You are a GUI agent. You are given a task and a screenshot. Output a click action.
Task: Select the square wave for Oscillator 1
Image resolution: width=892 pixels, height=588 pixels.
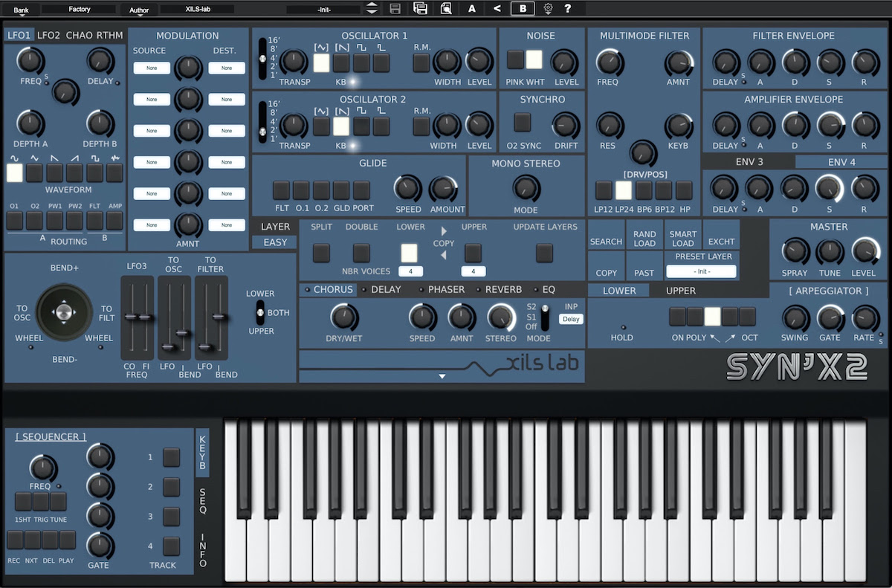click(360, 62)
